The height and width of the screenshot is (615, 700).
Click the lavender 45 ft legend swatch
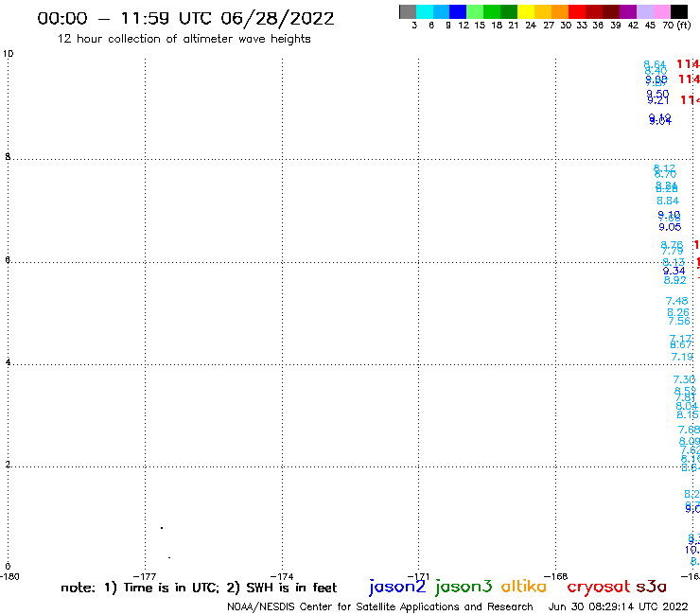644,11
